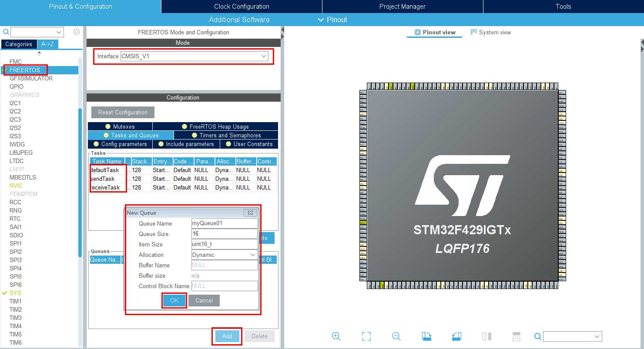Screen dimensions: 644x349
Task: Click the pin search magnifier icon
Action: (x=538, y=336)
